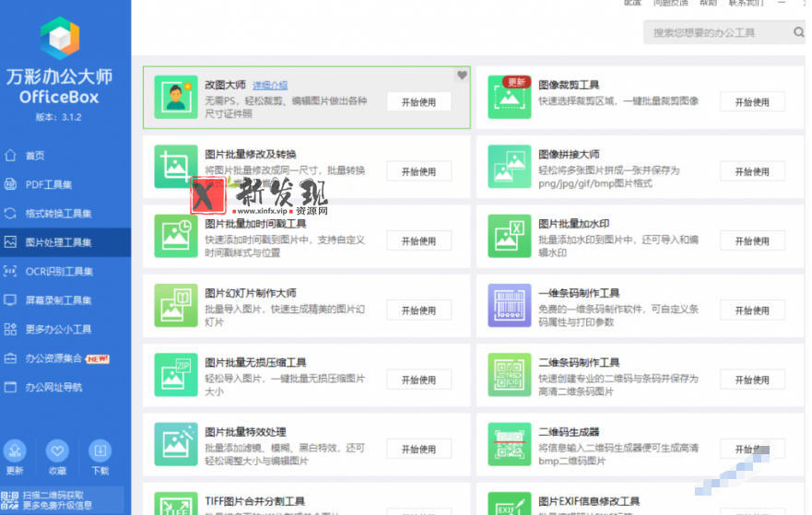Start 图片批量无损压缩工具 with 开始使用

[418, 380]
